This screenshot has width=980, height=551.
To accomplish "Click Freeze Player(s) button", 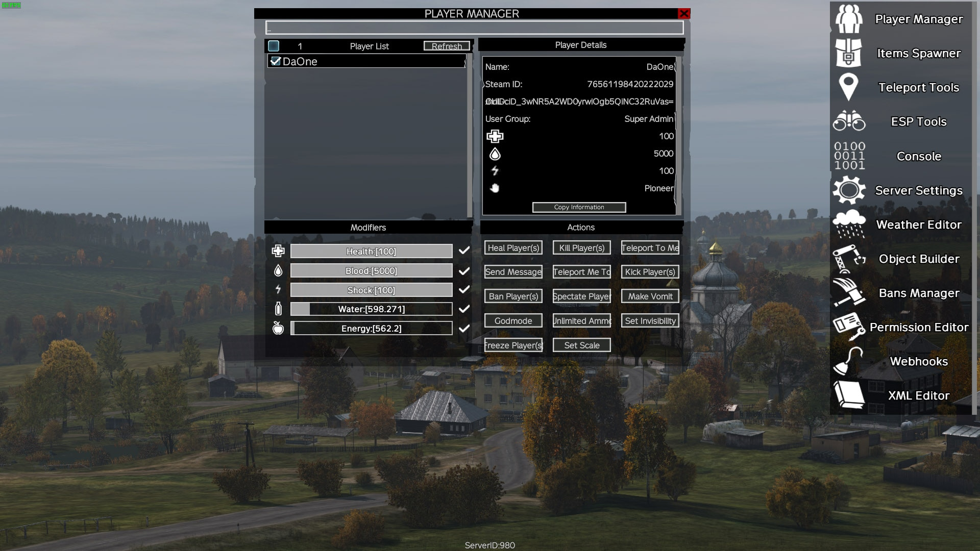I will [x=513, y=345].
